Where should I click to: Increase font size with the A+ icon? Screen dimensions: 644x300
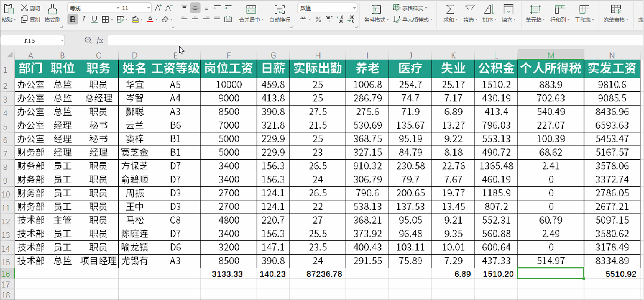tap(158, 8)
